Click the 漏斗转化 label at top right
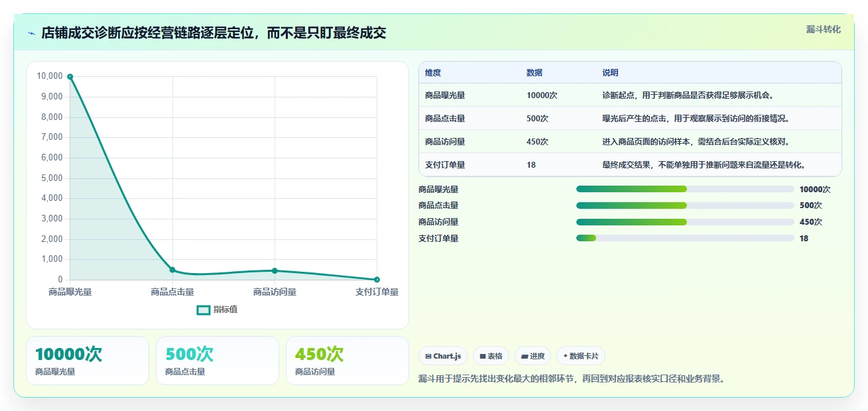Image resolution: width=868 pixels, height=411 pixels. point(824,29)
